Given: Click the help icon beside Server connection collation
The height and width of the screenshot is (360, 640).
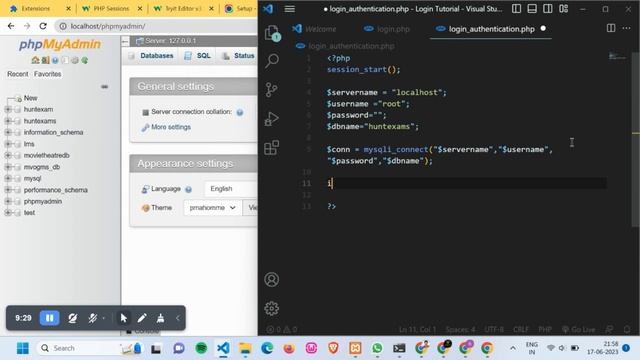Looking at the screenshot, I should click(240, 112).
